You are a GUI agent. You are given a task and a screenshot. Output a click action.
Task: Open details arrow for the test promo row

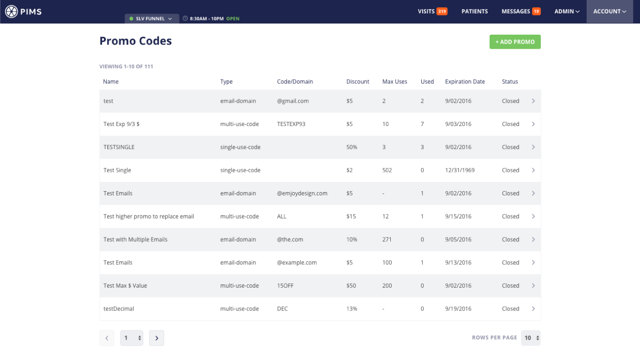pyautogui.click(x=533, y=101)
